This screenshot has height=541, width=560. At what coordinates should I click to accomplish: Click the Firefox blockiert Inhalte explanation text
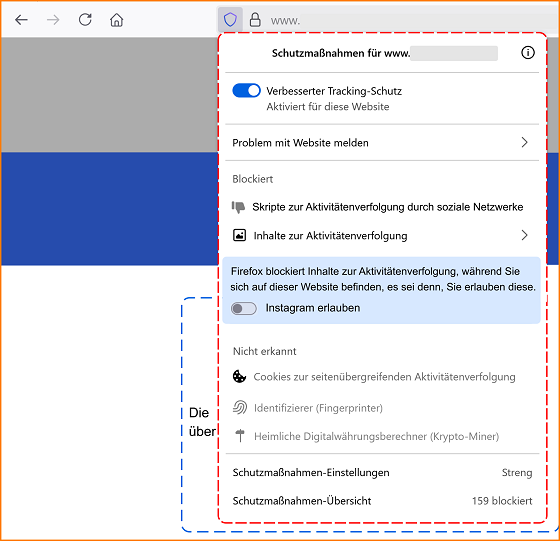[x=383, y=279]
